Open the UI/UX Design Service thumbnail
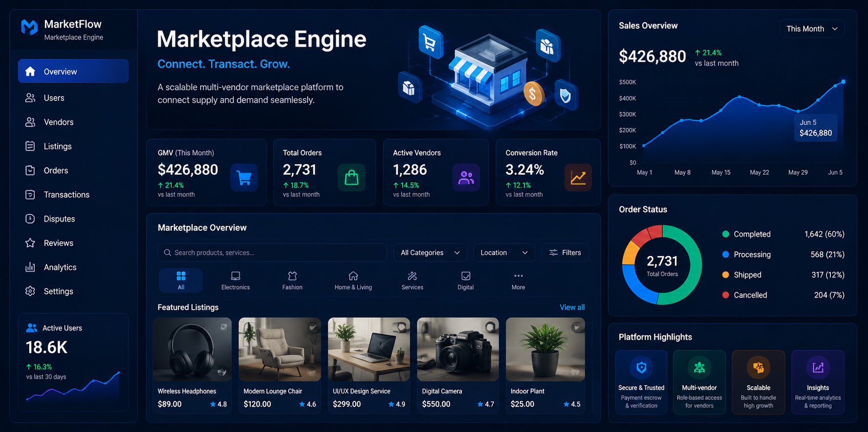 [x=369, y=350]
